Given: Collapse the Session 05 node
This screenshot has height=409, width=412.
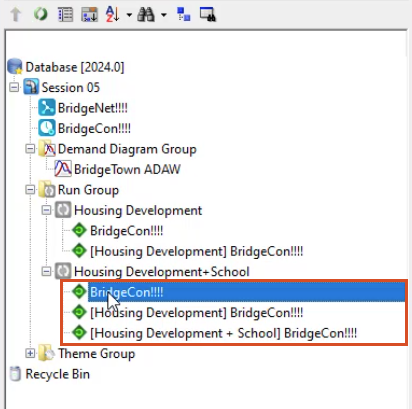Looking at the screenshot, I should 14,88.
